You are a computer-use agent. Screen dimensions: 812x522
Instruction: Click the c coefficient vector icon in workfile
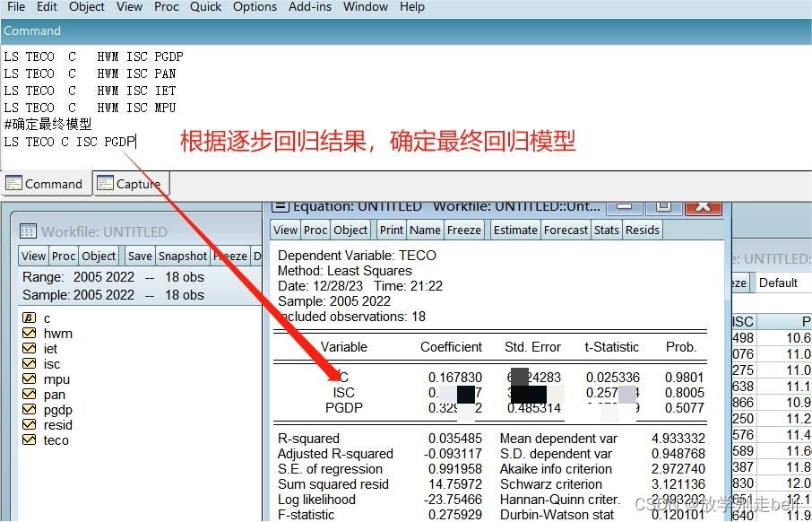tap(29, 318)
